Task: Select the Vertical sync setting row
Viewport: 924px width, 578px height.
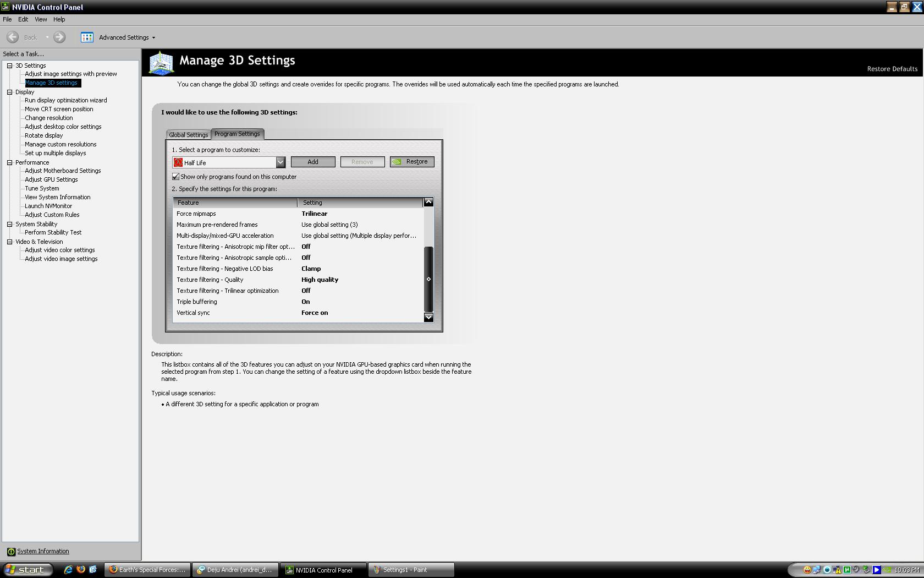Action: click(298, 313)
